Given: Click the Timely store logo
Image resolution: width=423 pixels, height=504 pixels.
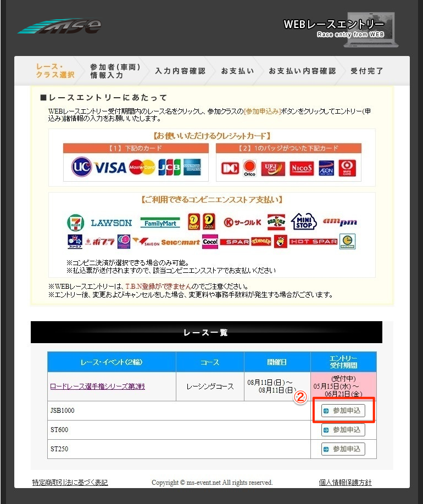Looking at the screenshot, I should pos(261,242).
